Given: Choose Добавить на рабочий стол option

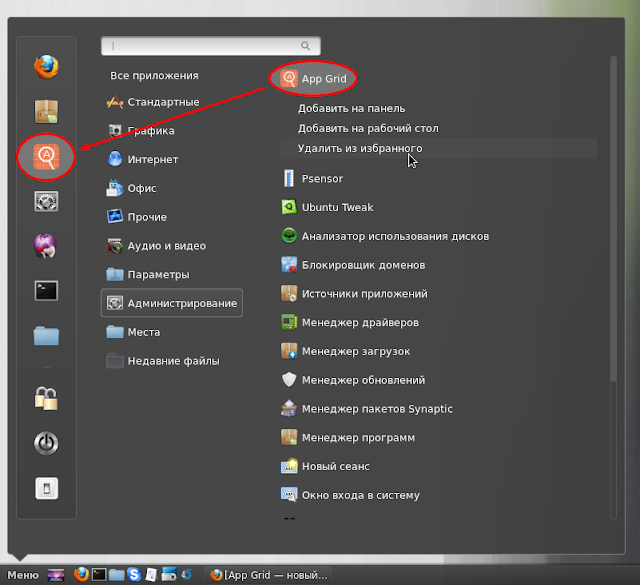Looking at the screenshot, I should (x=368, y=128).
